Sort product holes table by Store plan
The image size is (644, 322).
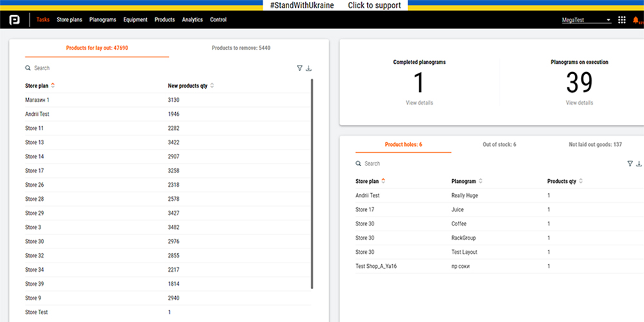tap(383, 182)
